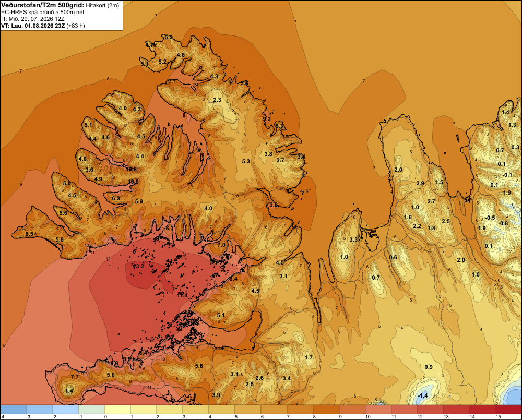Screen dimensions: 522x420
Task: Click the 15 tick label on the color scale
Action: [499, 417]
